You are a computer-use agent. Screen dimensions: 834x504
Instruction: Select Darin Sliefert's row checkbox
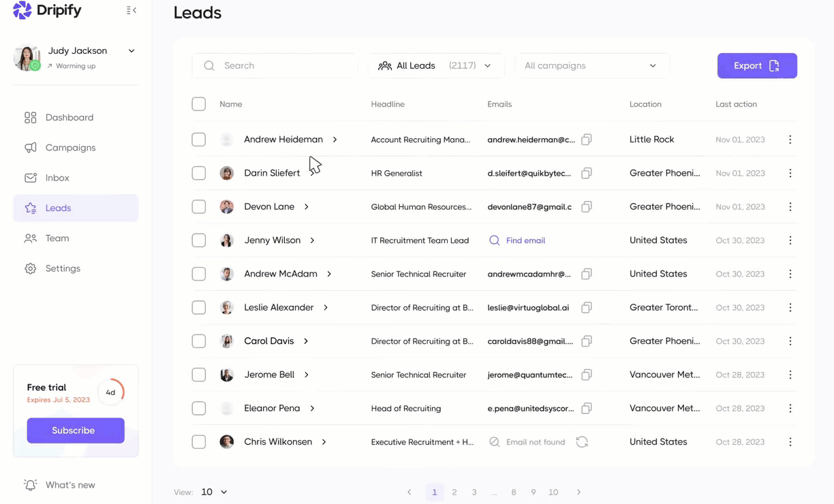point(199,173)
